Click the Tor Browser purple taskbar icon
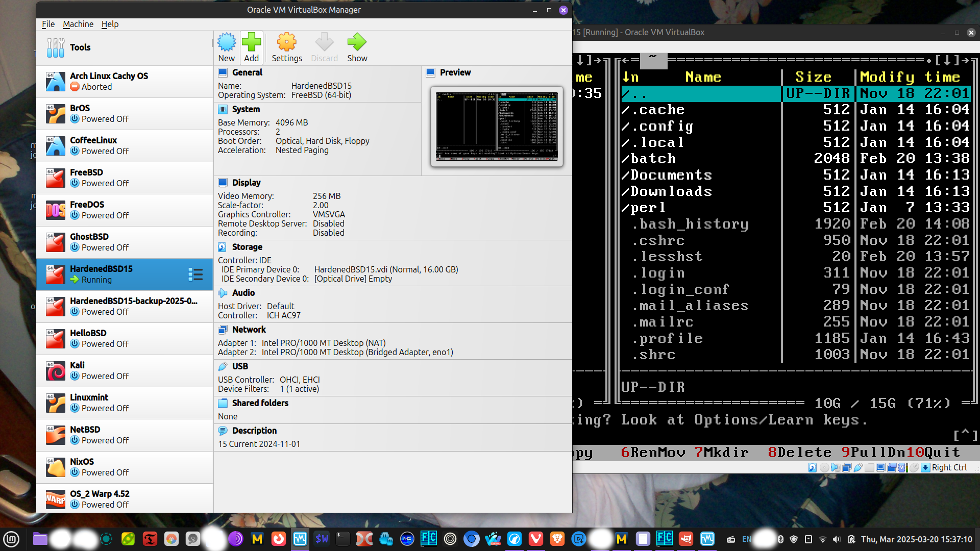This screenshot has height=551, width=980. click(x=235, y=539)
